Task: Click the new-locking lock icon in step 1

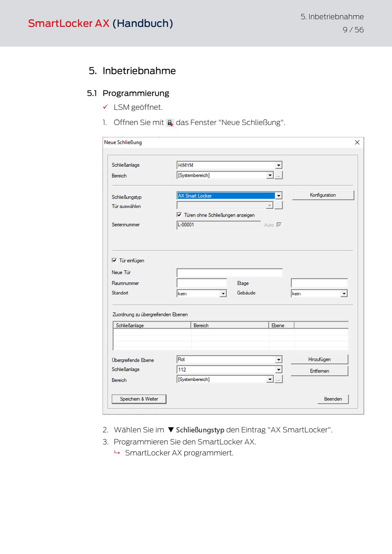Action: pos(170,123)
